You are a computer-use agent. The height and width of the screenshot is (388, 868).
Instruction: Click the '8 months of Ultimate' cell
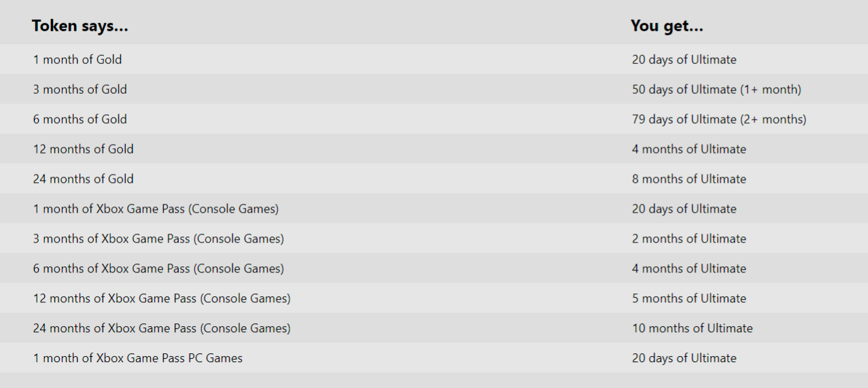(x=689, y=179)
